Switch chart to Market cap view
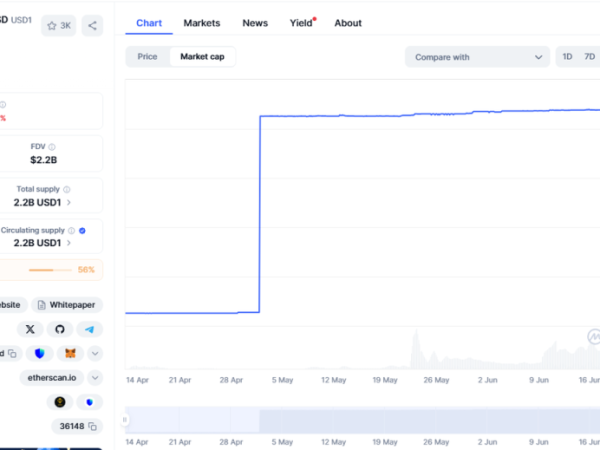This screenshot has height=450, width=600. tap(202, 57)
